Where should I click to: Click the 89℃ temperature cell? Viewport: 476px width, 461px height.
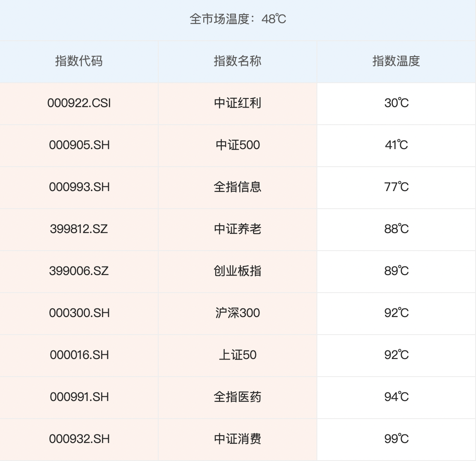[x=396, y=271]
